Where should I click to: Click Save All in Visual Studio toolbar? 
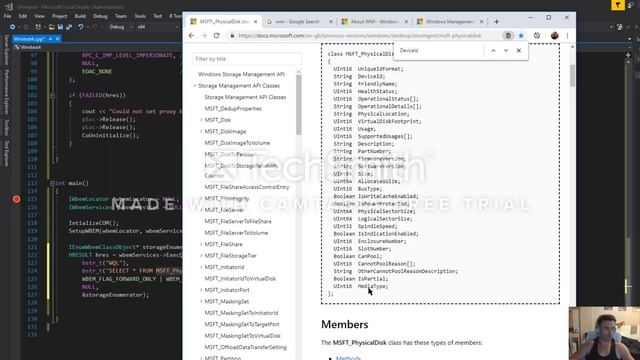69,27
